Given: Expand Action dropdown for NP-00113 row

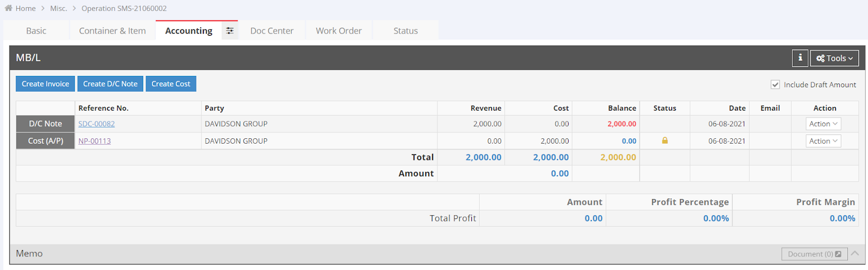Looking at the screenshot, I should point(823,141).
